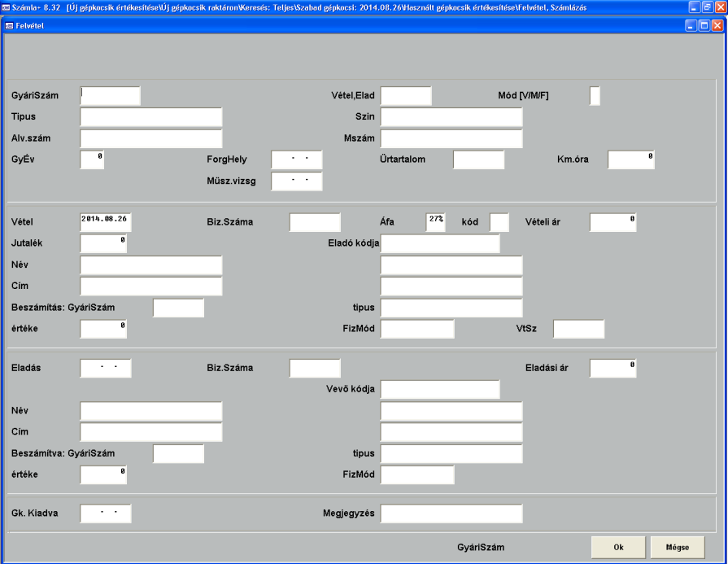
Task: Click the Ürtartalom field
Action: point(478,160)
